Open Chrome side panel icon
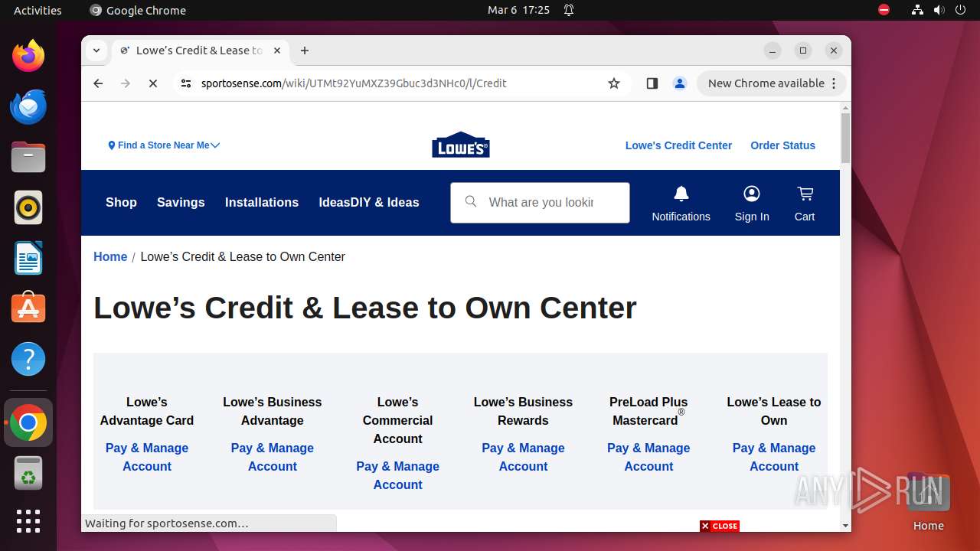The width and height of the screenshot is (980, 551). click(652, 83)
